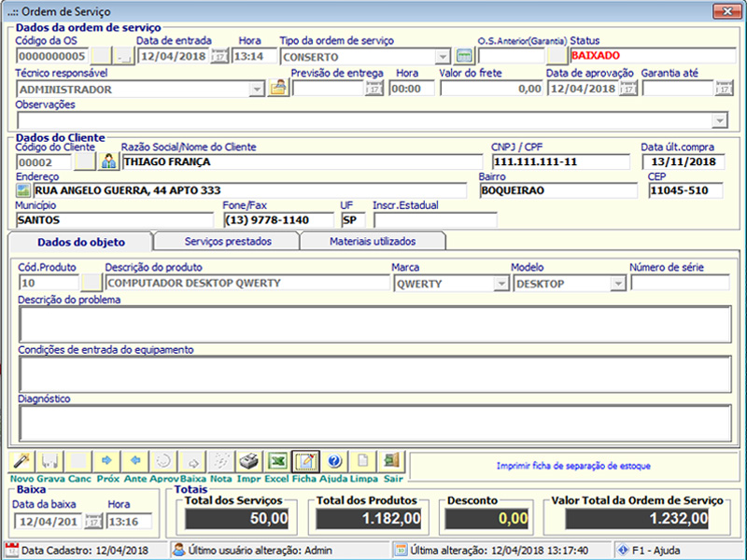This screenshot has width=747, height=560.
Task: Click the Condições de entrada do equipamento text area
Action: click(375, 374)
